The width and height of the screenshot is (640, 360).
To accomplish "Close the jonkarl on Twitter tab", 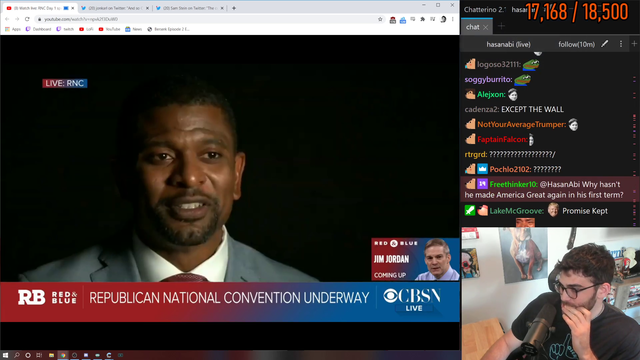I will point(147,8).
